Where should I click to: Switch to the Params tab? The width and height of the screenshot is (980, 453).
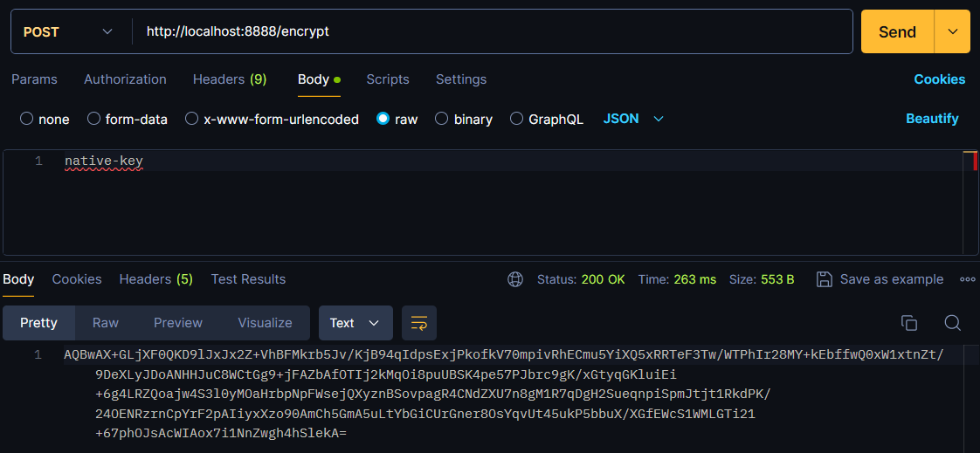click(34, 79)
